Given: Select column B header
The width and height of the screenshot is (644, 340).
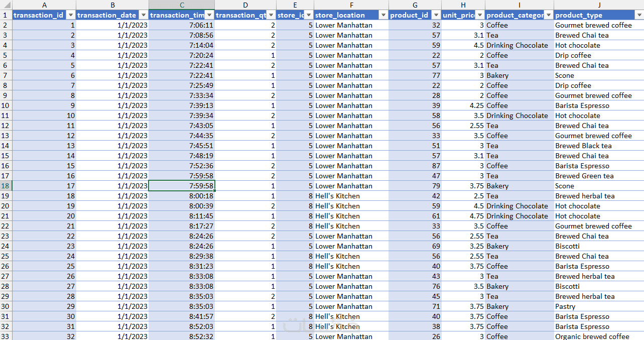Looking at the screenshot, I should click(112, 5).
